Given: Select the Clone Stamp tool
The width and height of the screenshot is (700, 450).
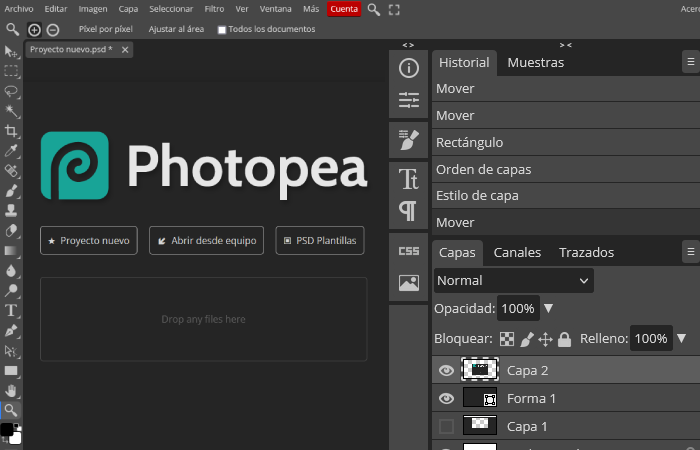Looking at the screenshot, I should (11, 210).
